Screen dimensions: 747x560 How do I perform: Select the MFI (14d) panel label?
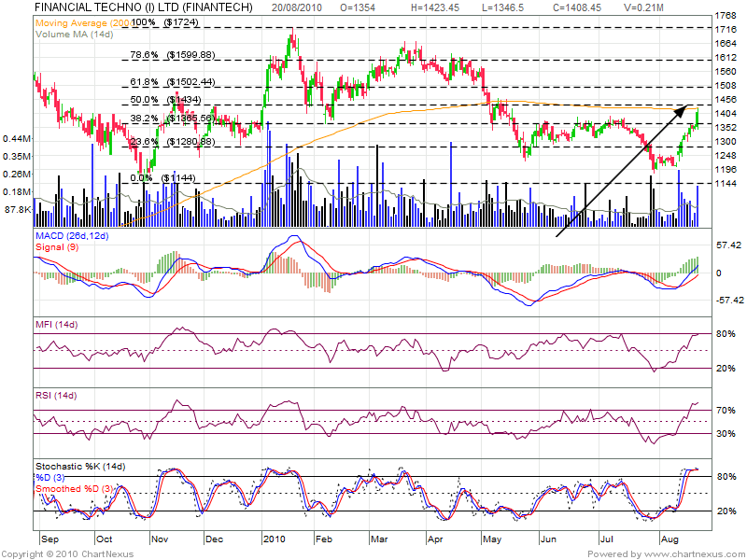point(58,324)
